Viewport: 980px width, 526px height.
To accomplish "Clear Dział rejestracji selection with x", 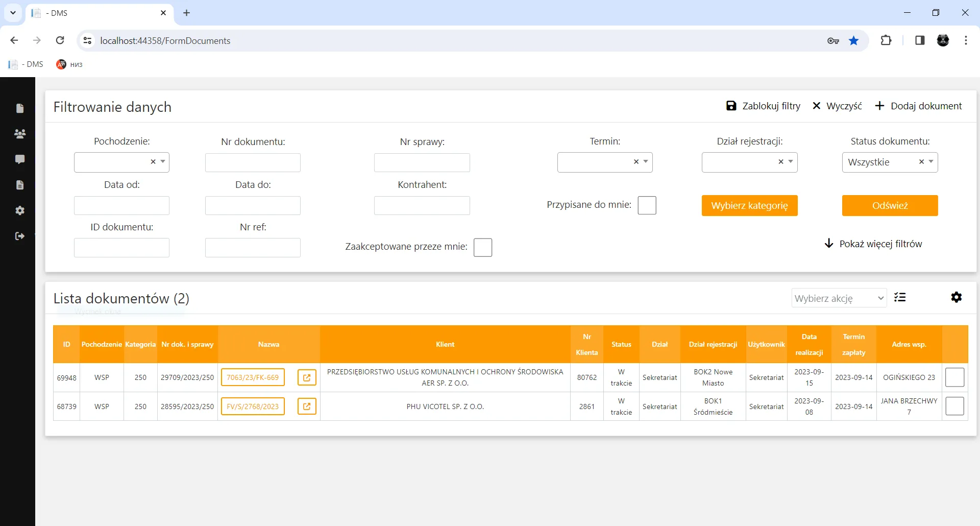I will tap(781, 161).
